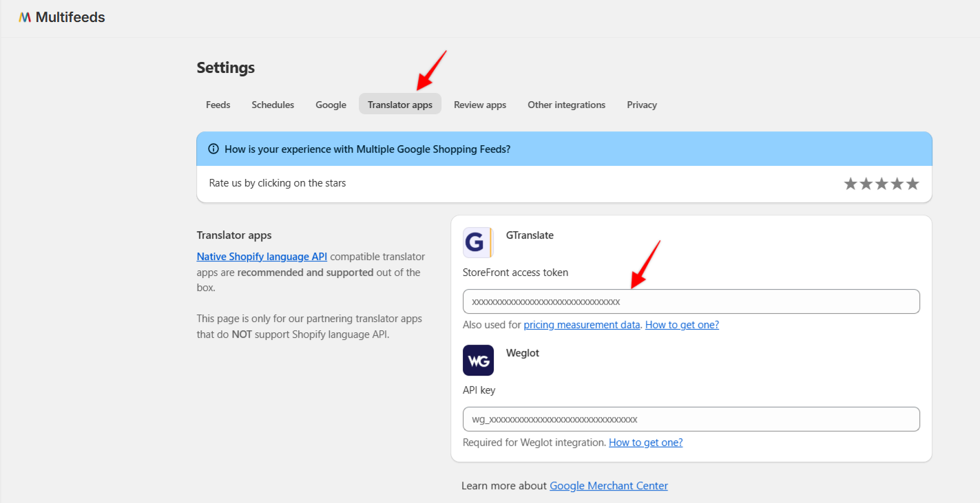Click the Weglot app name
This screenshot has width=980, height=503.
[x=523, y=353]
